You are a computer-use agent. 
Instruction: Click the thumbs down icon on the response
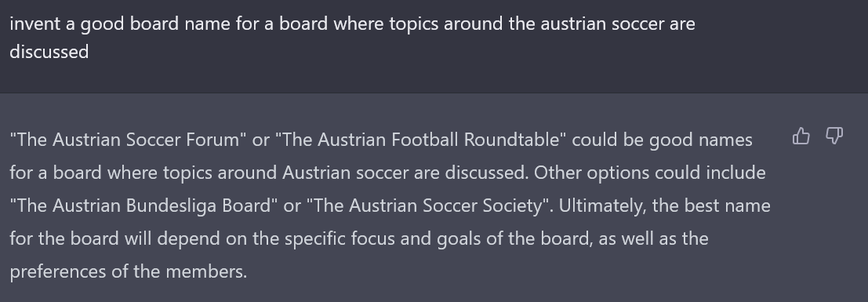click(833, 136)
